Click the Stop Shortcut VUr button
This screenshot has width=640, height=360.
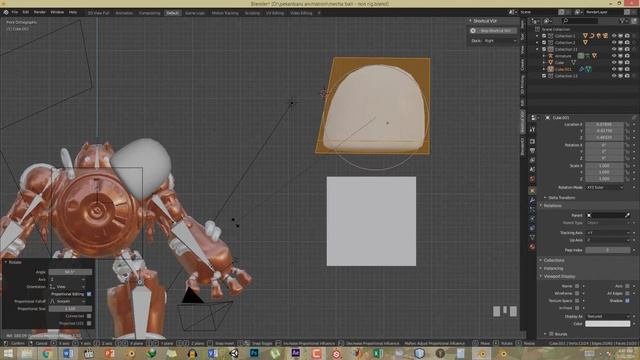pyautogui.click(x=493, y=31)
